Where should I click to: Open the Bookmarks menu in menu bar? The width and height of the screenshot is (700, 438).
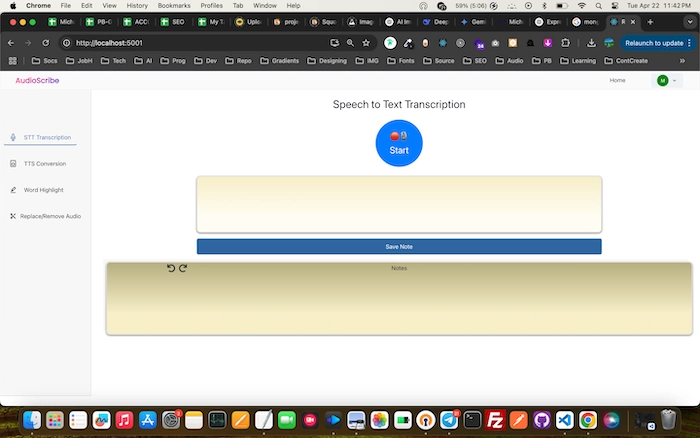[173, 5]
